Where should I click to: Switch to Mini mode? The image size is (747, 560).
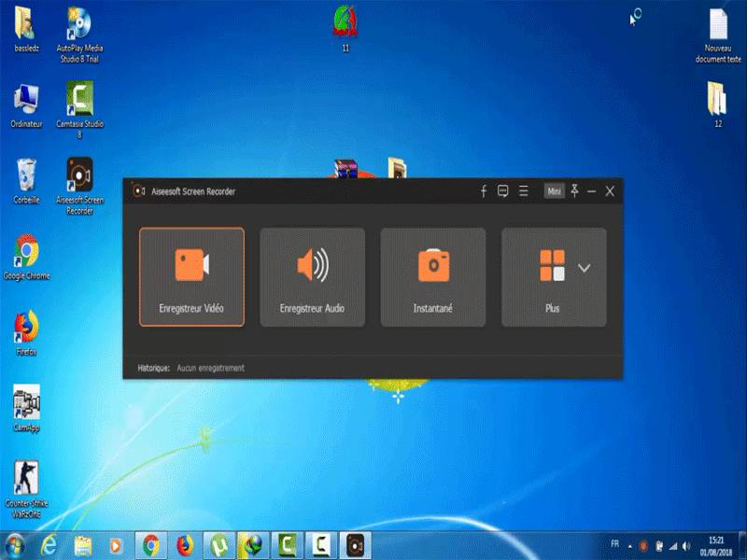554,191
